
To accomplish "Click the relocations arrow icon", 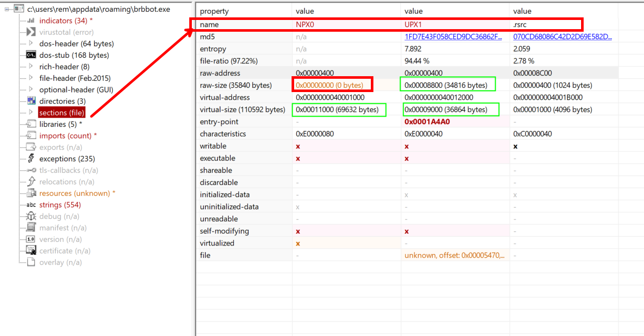I will (31, 182).
